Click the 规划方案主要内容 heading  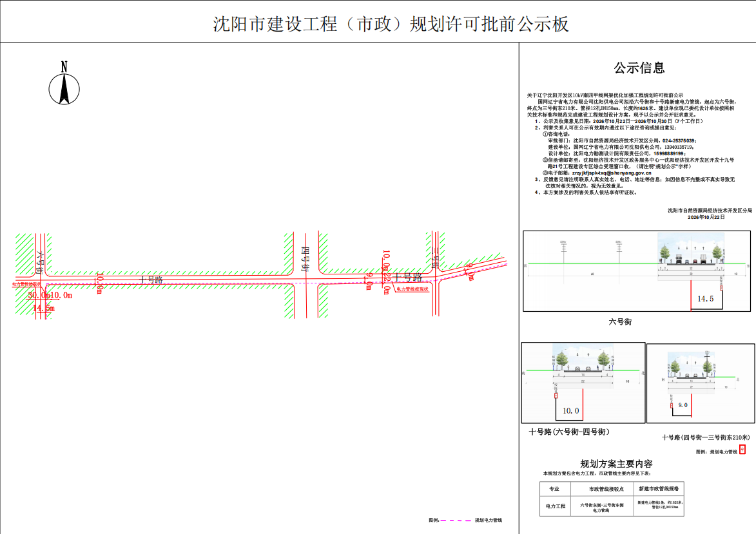point(616,464)
